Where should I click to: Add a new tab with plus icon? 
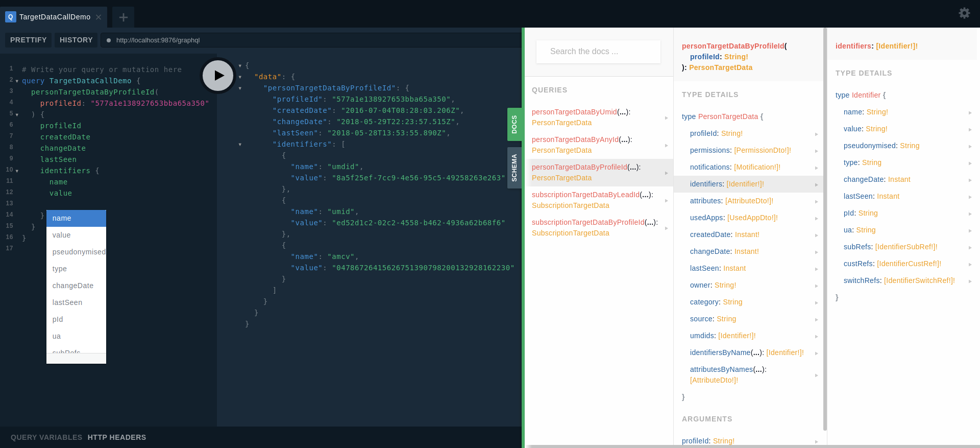pos(123,17)
